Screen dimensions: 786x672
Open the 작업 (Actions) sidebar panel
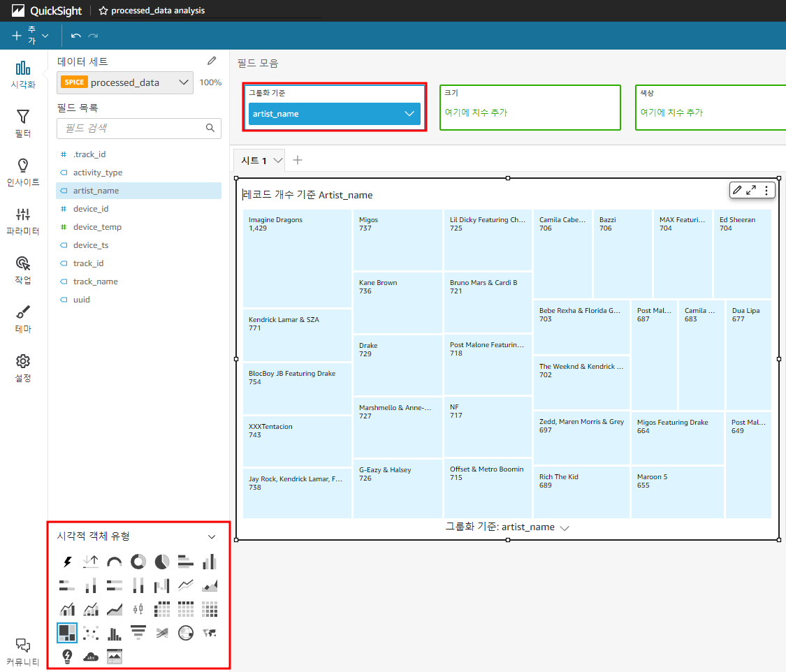23,270
